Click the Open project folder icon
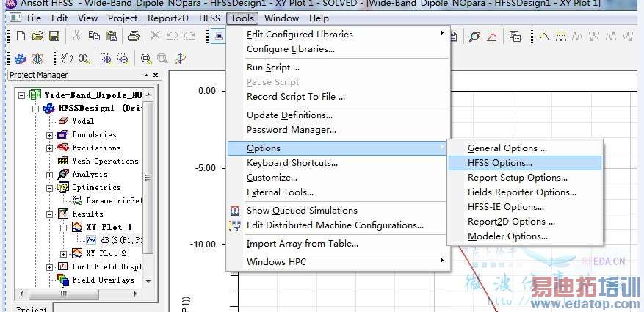This screenshot has width=644, height=312. point(37,36)
